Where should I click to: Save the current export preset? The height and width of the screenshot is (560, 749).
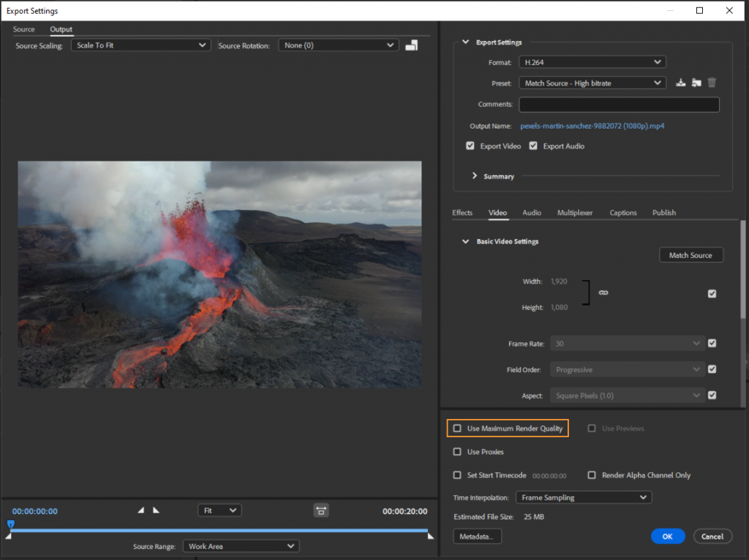[x=680, y=83]
